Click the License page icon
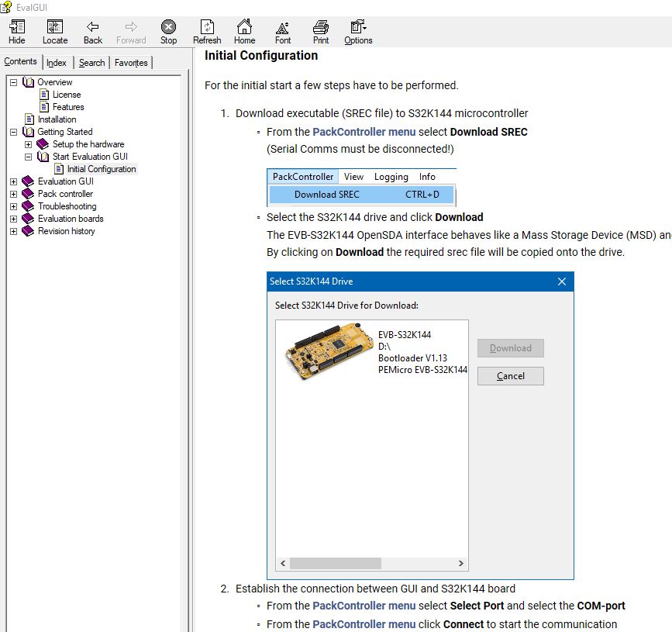Image resolution: width=672 pixels, height=632 pixels. 43,94
